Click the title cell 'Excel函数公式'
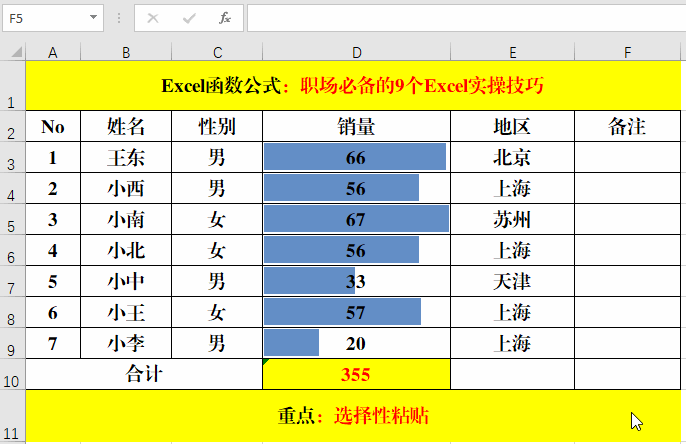 (353, 86)
